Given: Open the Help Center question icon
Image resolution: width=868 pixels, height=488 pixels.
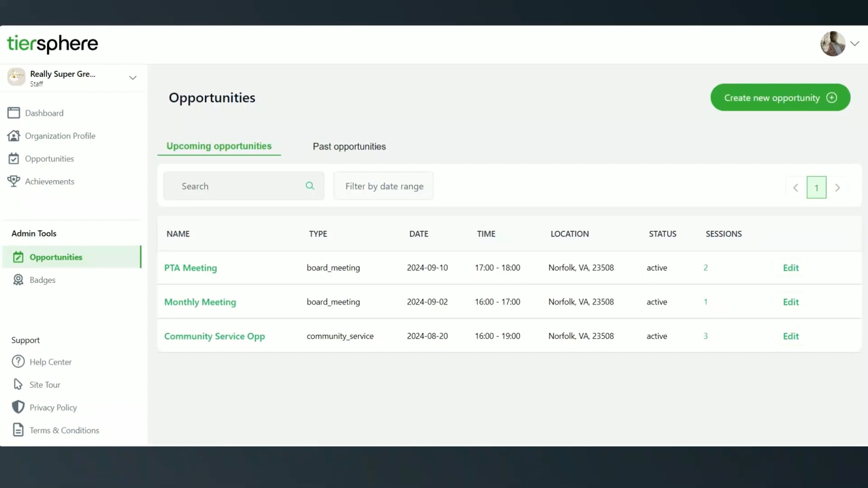Looking at the screenshot, I should pos(18,361).
